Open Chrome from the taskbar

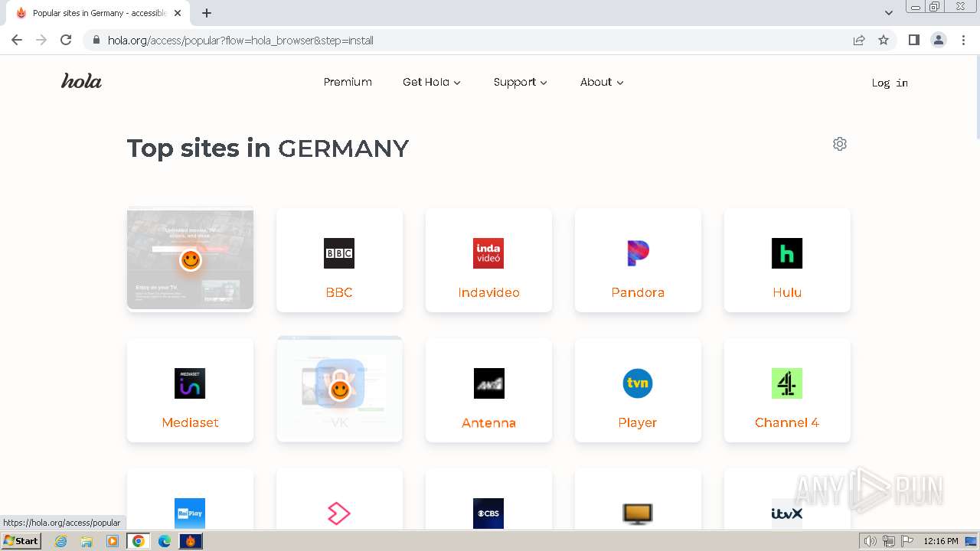139,541
